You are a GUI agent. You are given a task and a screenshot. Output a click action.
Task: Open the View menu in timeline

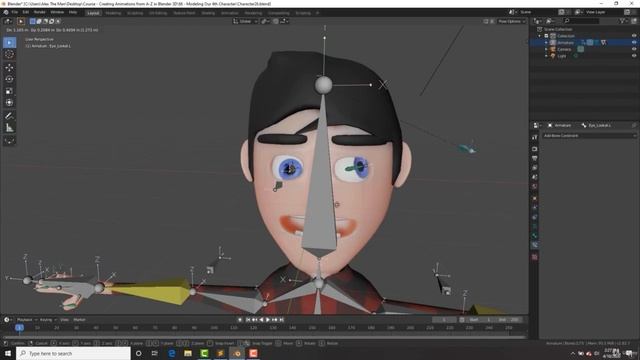(x=64, y=320)
